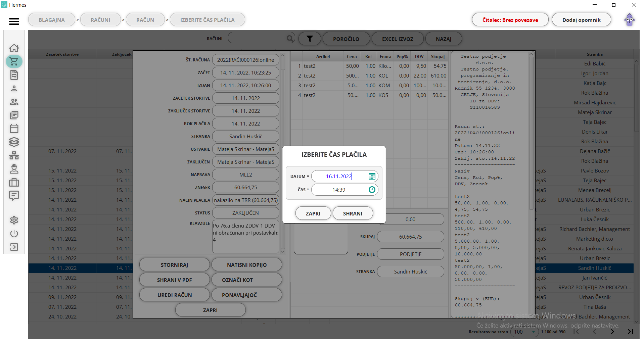This screenshot has width=644, height=345.
Task: Jump to the last results page
Action: tap(631, 332)
